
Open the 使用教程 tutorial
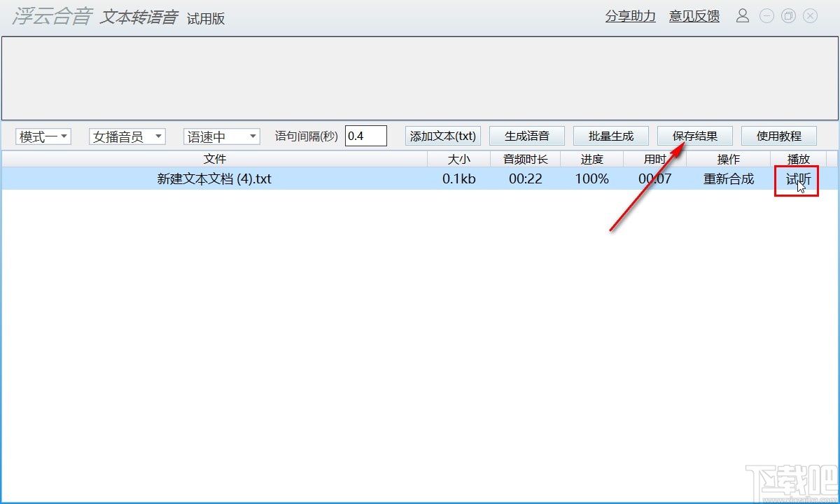click(778, 135)
